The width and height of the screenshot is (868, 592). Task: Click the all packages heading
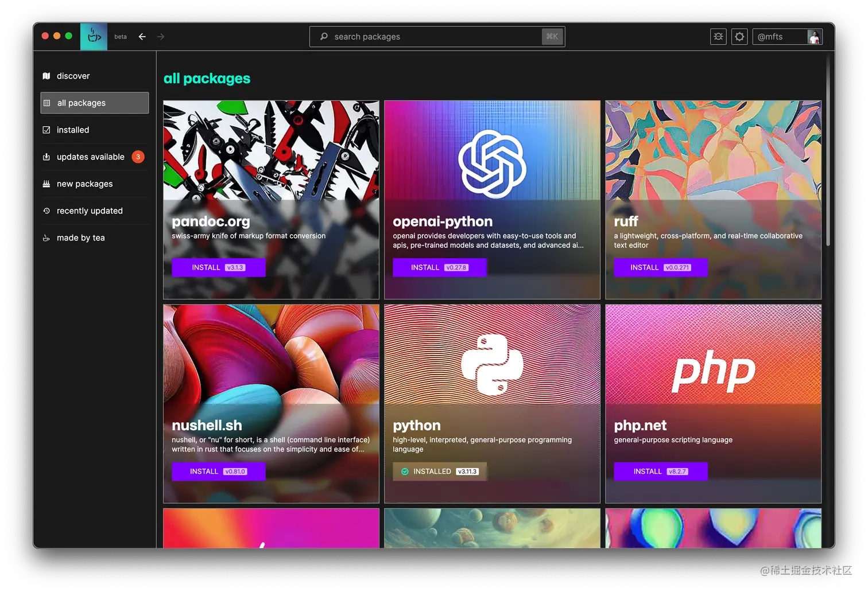[207, 79]
